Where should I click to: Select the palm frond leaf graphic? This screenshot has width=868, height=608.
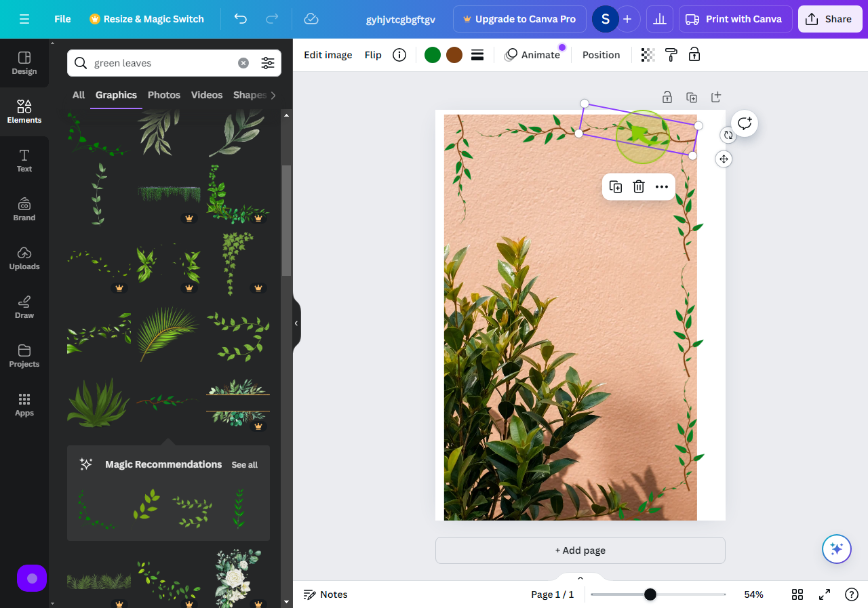click(x=167, y=333)
